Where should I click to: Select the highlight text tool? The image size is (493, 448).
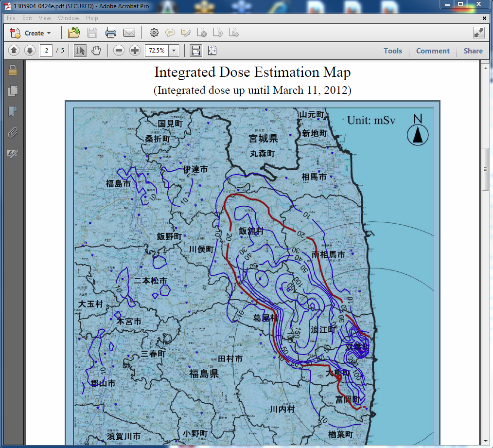pyautogui.click(x=186, y=33)
